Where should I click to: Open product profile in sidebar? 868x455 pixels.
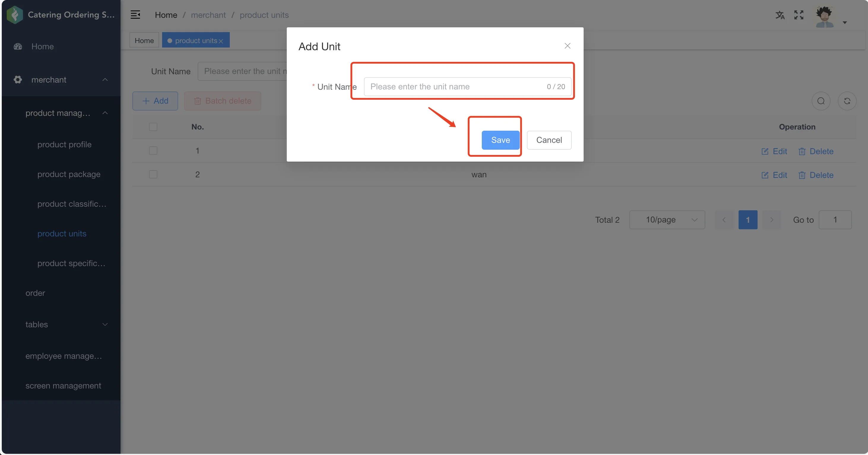[x=64, y=145]
